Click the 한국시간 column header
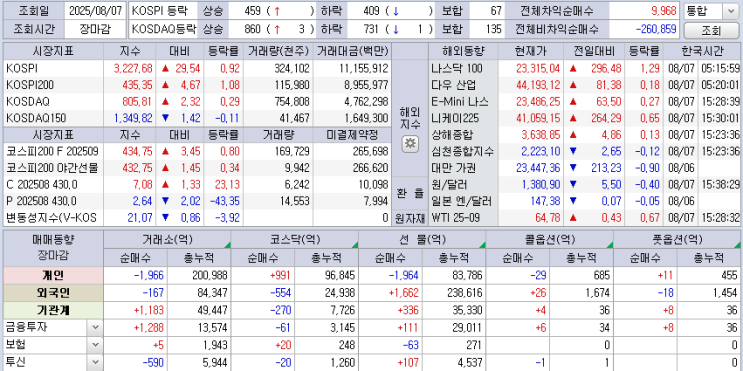Image resolution: width=743 pixels, height=371 pixels. [703, 52]
